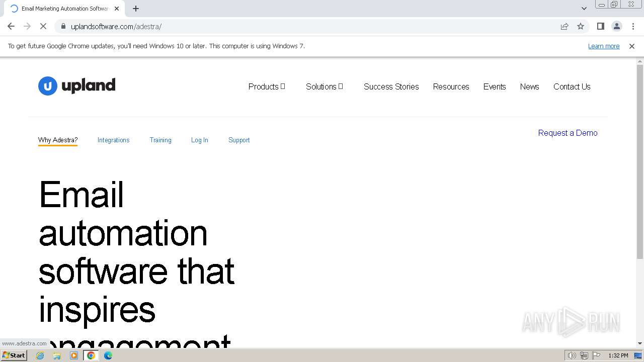Click the Chrome taskbar icon
The image size is (644, 362).
click(x=91, y=355)
